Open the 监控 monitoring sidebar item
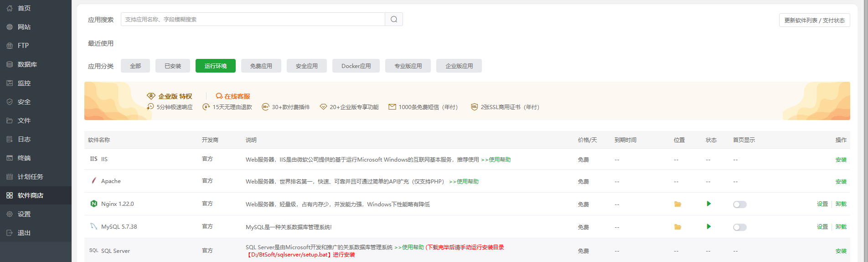The height and width of the screenshot is (262, 868). 36,83
